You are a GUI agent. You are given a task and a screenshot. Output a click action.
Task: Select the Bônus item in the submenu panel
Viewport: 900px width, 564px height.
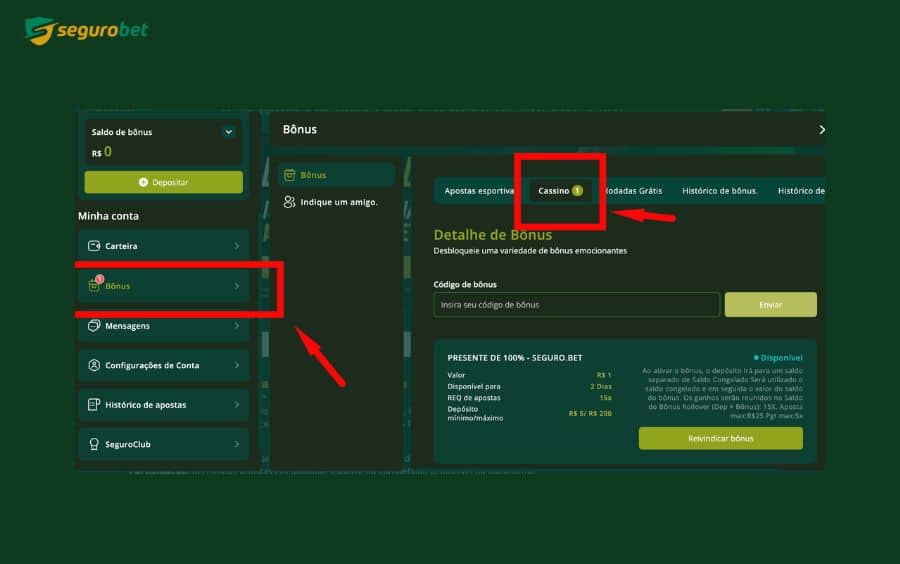(336, 174)
